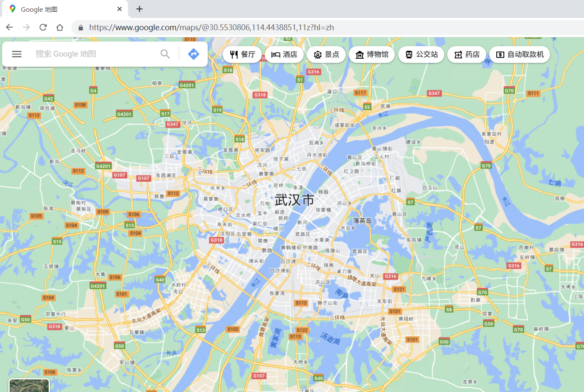The width and height of the screenshot is (584, 392).
Task: Click the G318 shield near 汉阳区
Action: pyautogui.click(x=216, y=240)
